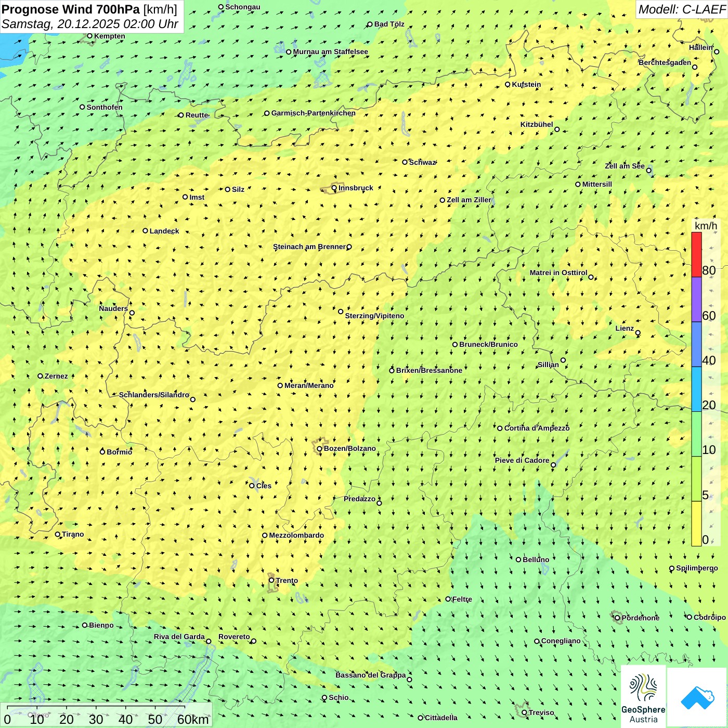728x728 pixels.
Task: Click the Feltre label
Action: [462, 599]
